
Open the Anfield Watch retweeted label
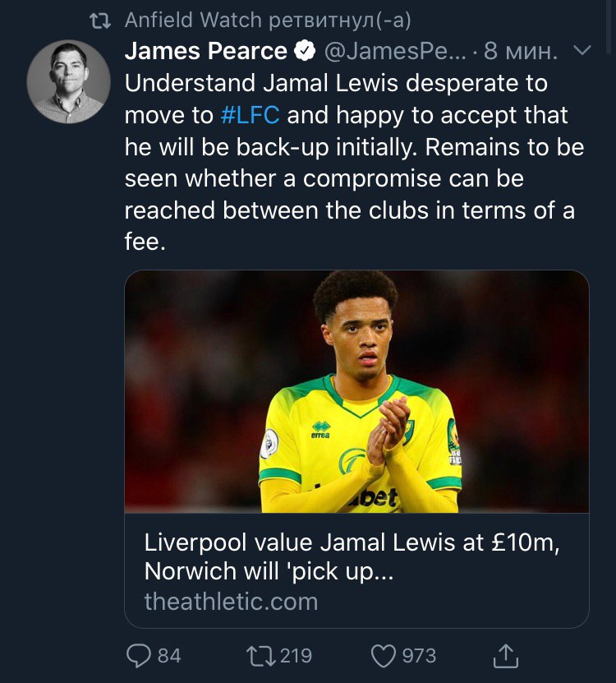[265, 21]
